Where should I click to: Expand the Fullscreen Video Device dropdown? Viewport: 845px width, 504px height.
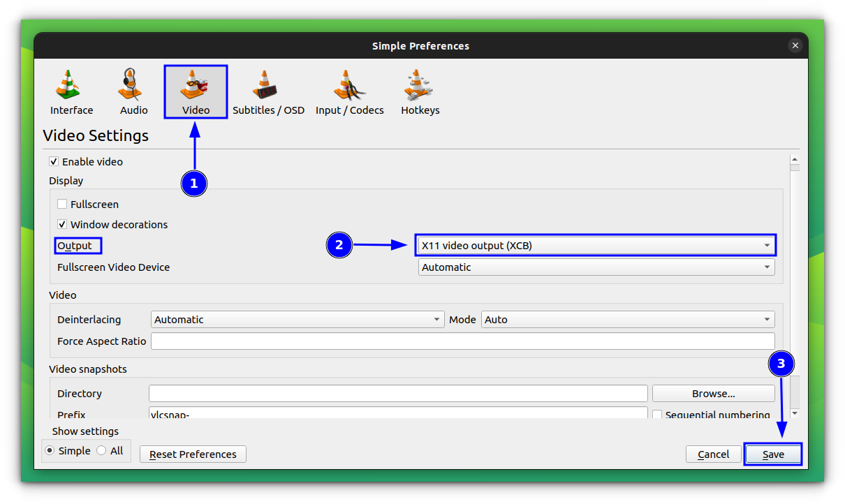[595, 267]
